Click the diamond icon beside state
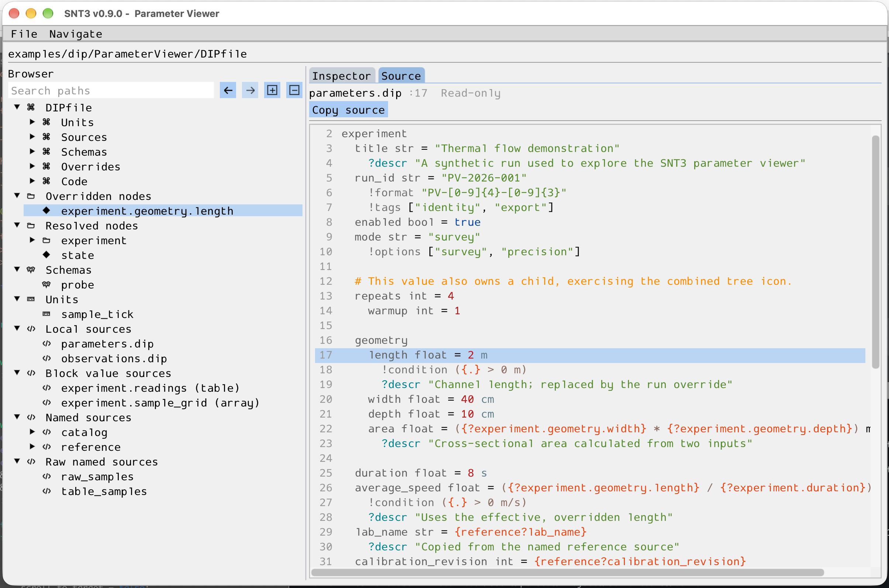Screen dimensions: 889x588 (x=46, y=255)
